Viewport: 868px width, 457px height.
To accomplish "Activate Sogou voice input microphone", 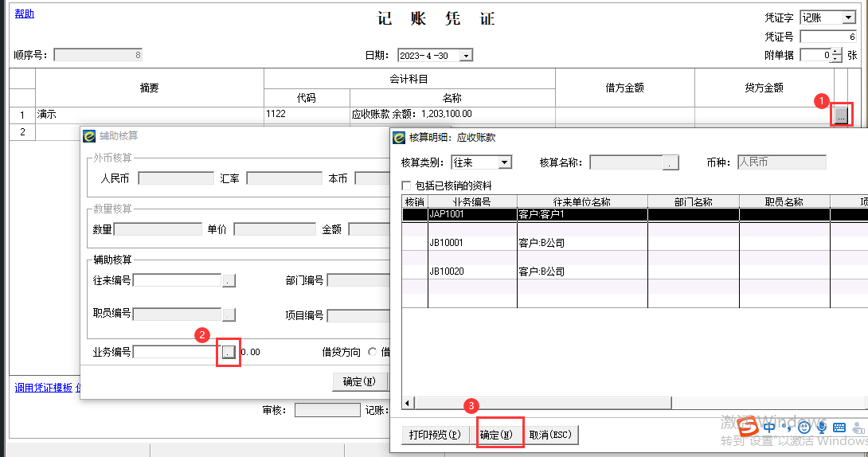I will pyautogui.click(x=822, y=427).
